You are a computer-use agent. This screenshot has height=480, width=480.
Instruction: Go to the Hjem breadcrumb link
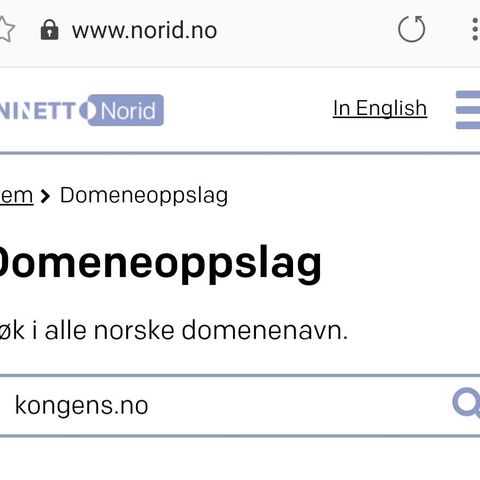click(17, 195)
